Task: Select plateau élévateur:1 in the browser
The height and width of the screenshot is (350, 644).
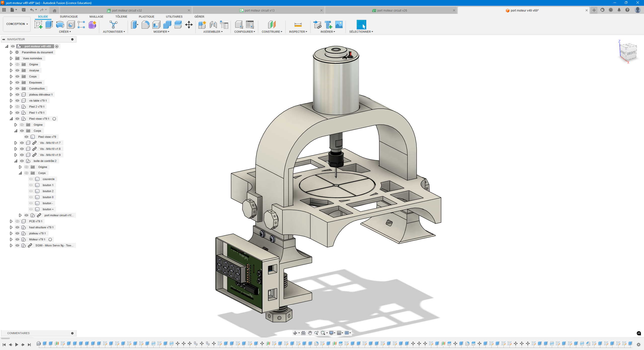Action: 41,95
